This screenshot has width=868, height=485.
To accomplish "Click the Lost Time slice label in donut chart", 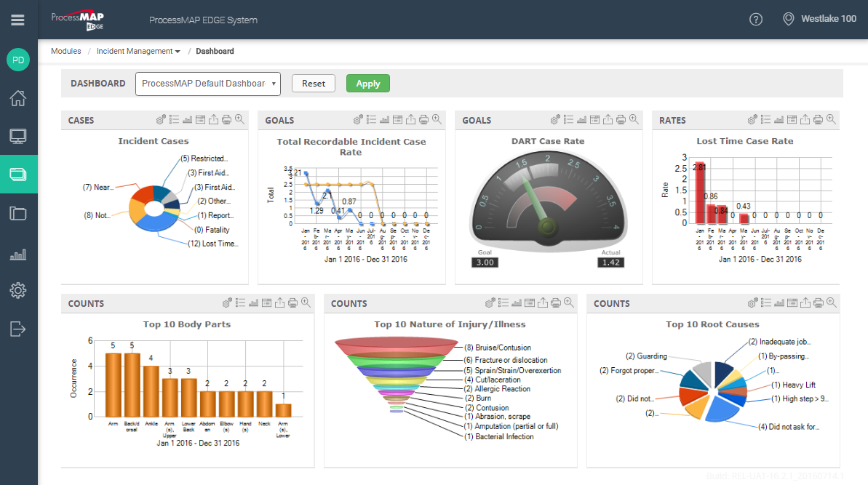I will (x=211, y=243).
